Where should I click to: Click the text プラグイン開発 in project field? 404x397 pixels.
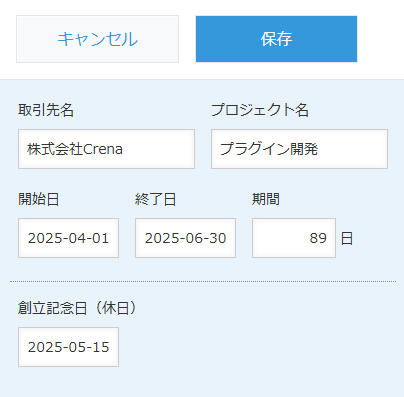coord(269,149)
